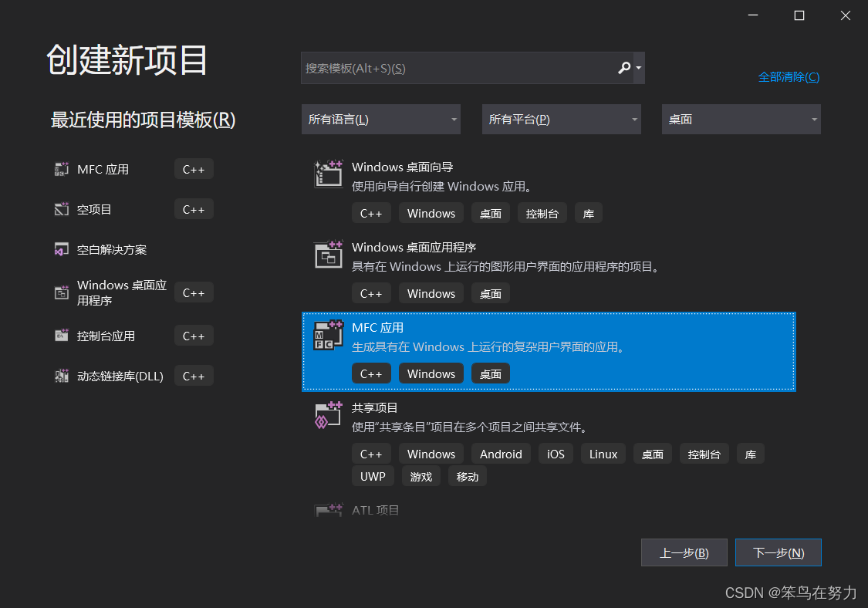The width and height of the screenshot is (868, 608).
Task: Open the search options dropdown arrow
Action: (639, 68)
